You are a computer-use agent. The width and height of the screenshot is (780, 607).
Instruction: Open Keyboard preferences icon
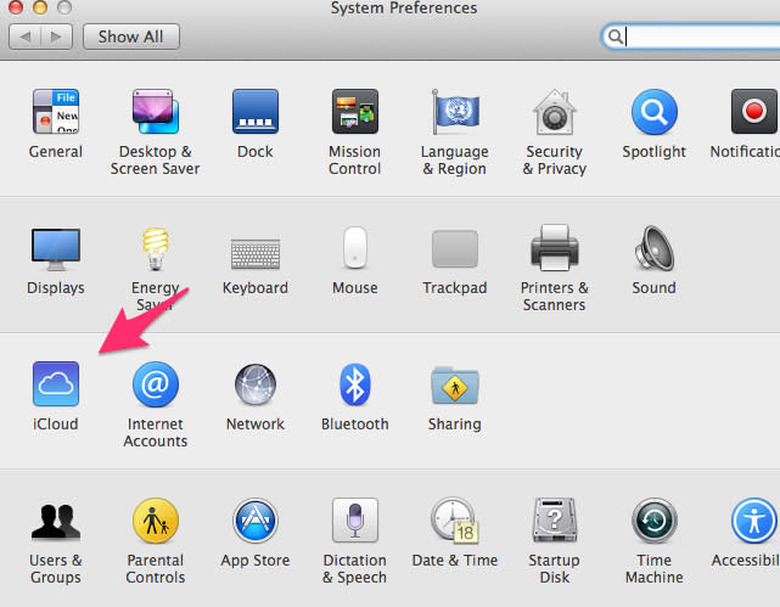[x=255, y=253]
